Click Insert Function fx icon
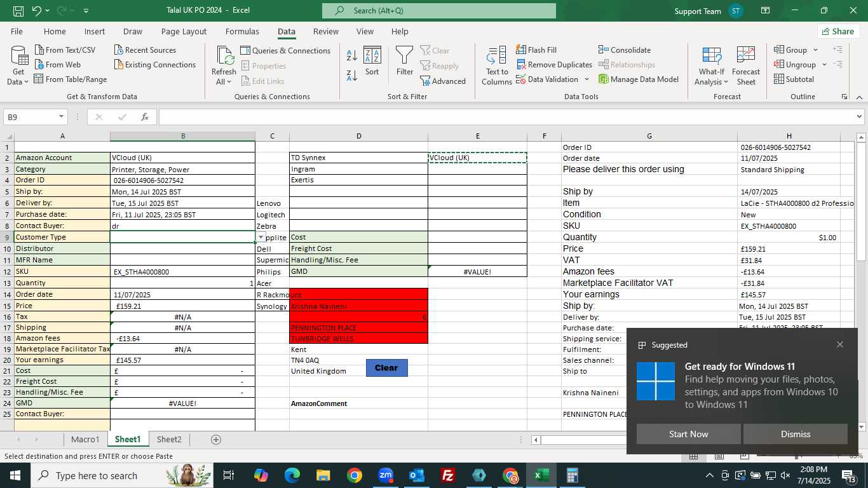 [145, 117]
